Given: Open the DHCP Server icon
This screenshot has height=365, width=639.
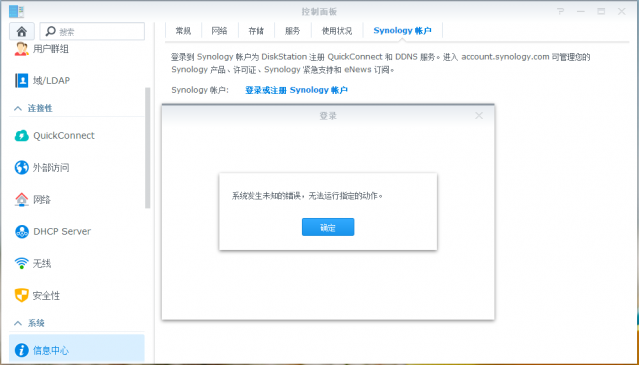Looking at the screenshot, I should (x=21, y=231).
